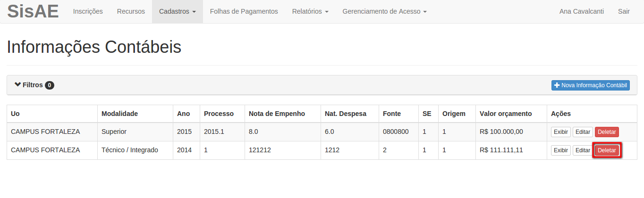This screenshot has height=198, width=644.
Task: Open Folhas de Pagamentos
Action: [x=244, y=11]
